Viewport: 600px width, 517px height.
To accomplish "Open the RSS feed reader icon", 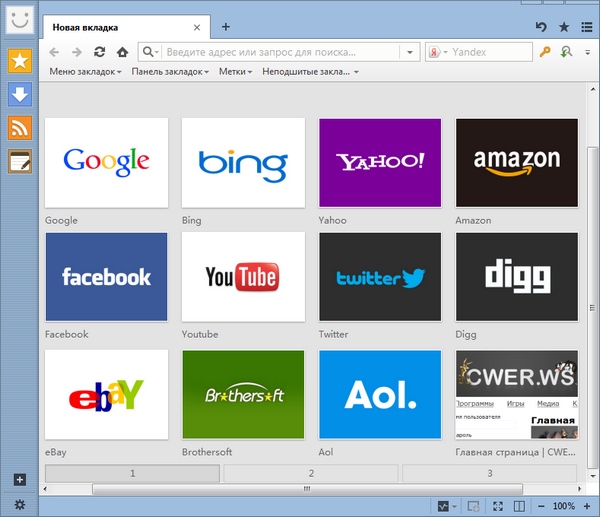I will click(x=19, y=127).
